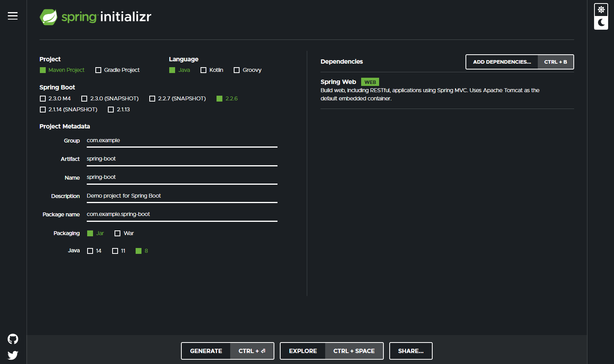Open the GitHub link icon
Screen dimensions: 614x364
(13, 339)
